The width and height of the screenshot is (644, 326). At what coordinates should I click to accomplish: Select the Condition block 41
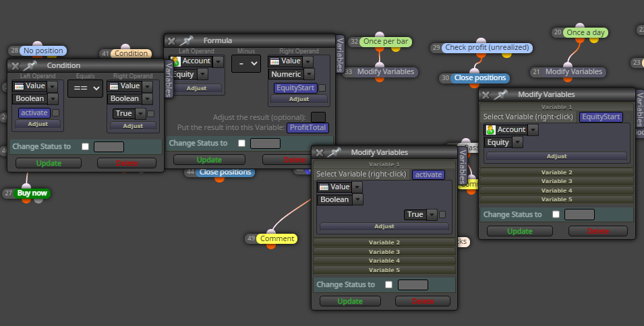[131, 53]
